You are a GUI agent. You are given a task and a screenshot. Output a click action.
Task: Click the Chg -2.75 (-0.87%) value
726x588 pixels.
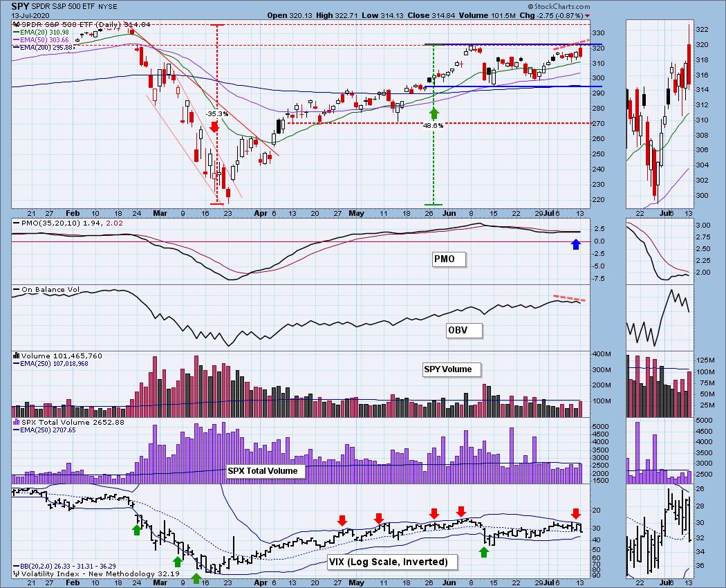click(550, 15)
